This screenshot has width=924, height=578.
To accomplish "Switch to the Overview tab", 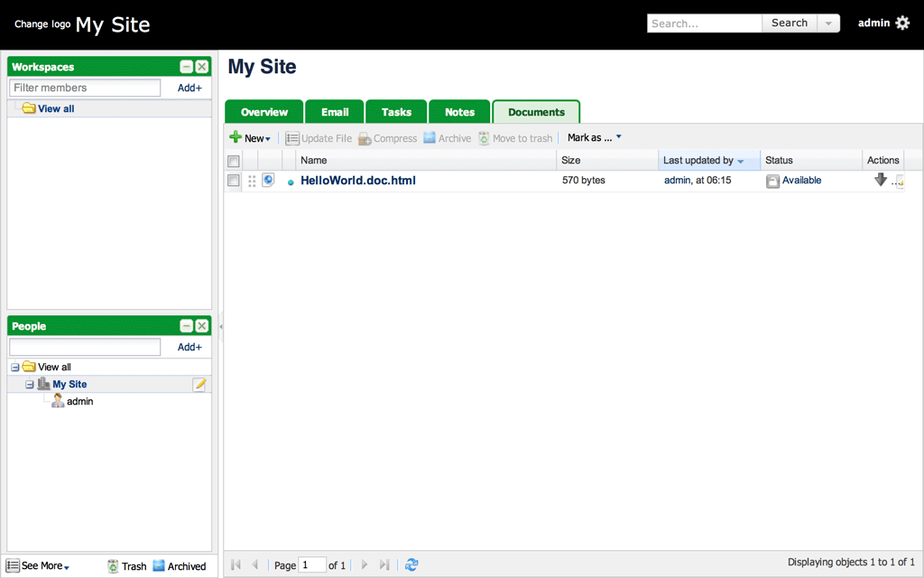I will point(264,112).
